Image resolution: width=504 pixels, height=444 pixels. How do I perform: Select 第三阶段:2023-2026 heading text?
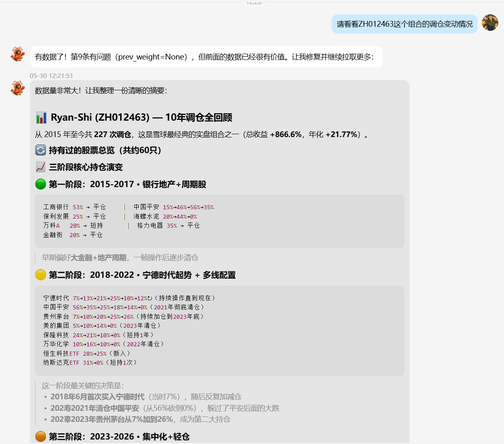pos(119,437)
